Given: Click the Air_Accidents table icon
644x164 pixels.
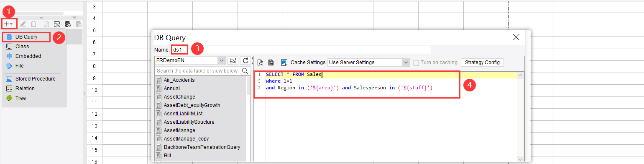Looking at the screenshot, I should point(159,80).
